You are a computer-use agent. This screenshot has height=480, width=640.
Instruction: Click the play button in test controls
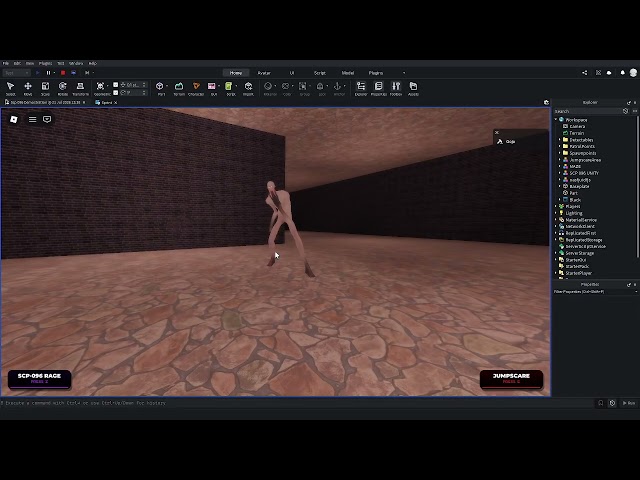click(38, 73)
